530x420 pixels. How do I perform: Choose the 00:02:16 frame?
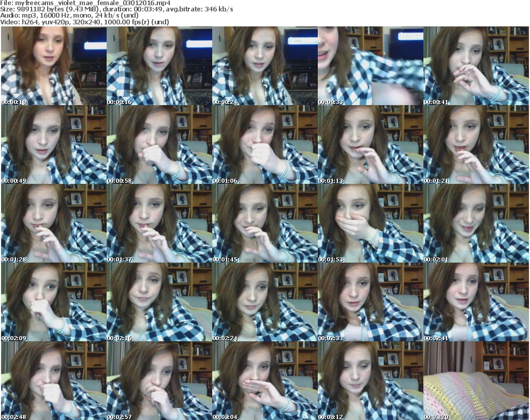point(159,302)
